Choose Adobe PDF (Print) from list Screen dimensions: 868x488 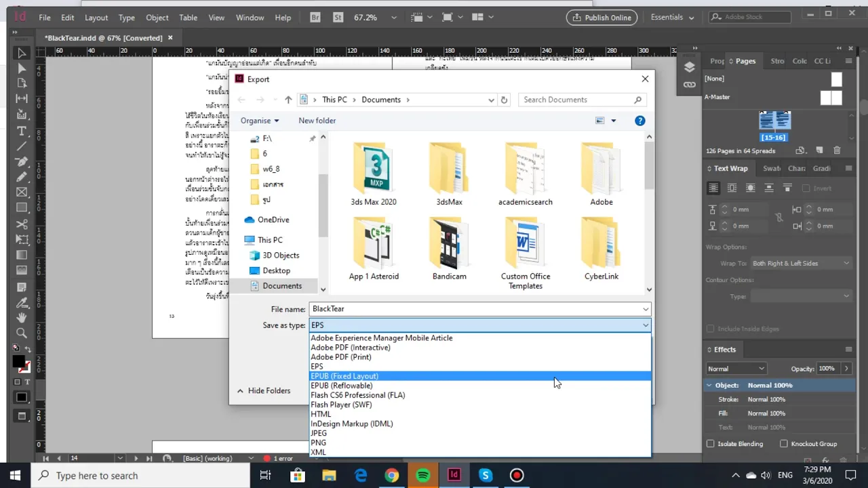pyautogui.click(x=480, y=357)
